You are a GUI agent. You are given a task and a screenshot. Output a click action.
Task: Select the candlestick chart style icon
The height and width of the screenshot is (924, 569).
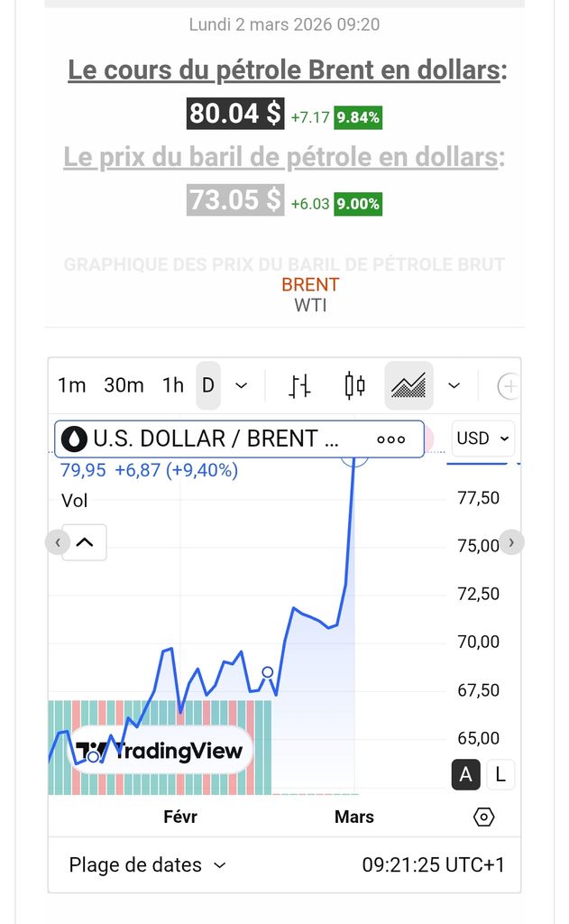tap(354, 386)
